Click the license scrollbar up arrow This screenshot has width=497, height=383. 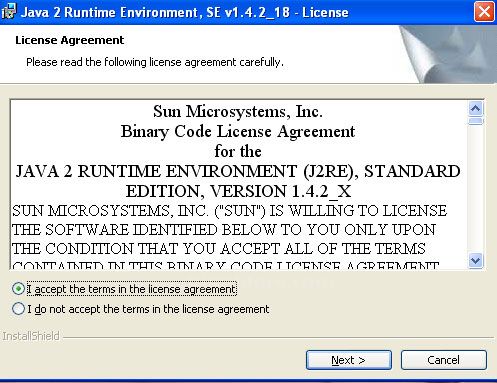475,108
